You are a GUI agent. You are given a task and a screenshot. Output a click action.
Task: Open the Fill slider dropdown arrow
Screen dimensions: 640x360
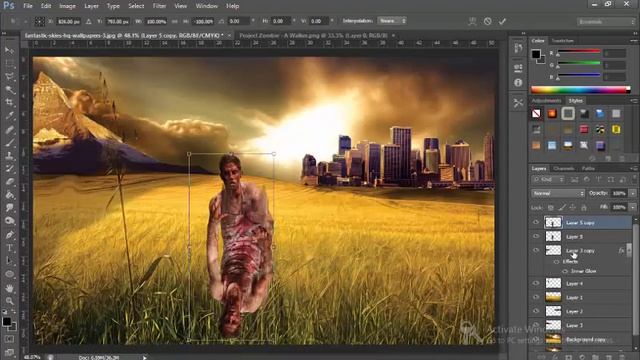point(633,208)
